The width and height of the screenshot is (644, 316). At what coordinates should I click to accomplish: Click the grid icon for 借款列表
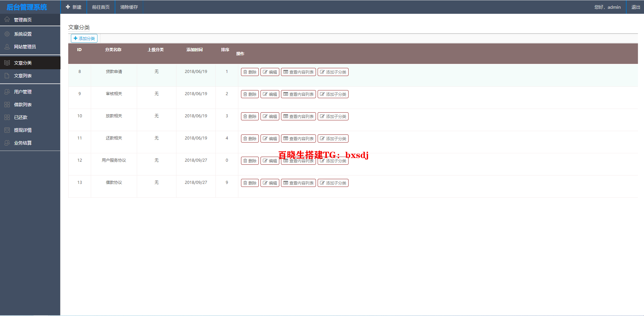click(7, 105)
